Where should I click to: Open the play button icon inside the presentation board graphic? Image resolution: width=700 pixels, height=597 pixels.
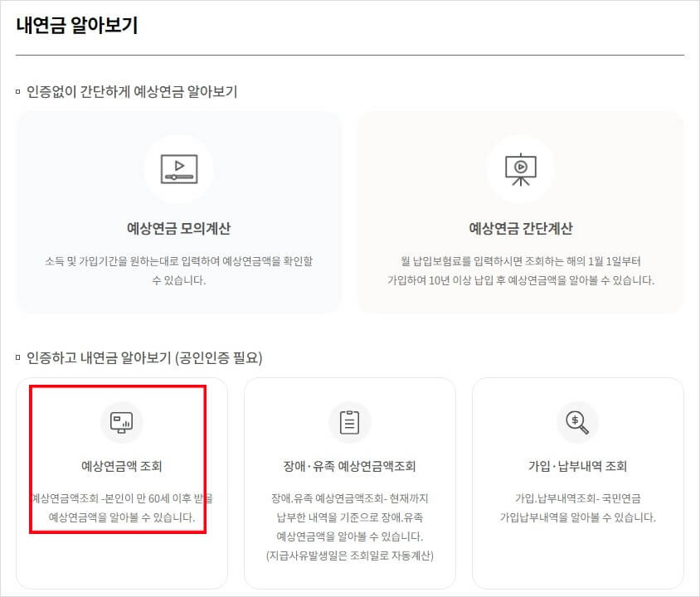[520, 166]
